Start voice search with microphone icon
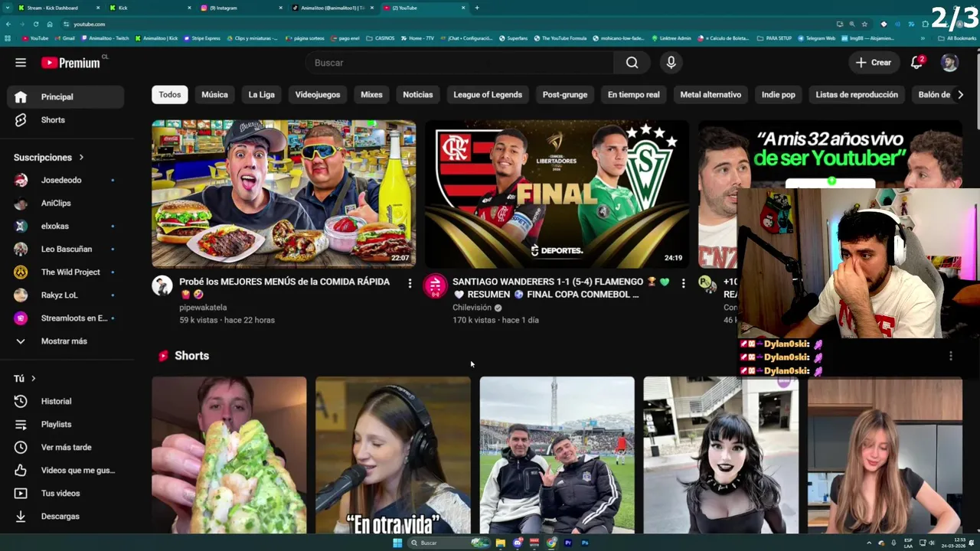This screenshot has width=980, height=551. point(671,63)
